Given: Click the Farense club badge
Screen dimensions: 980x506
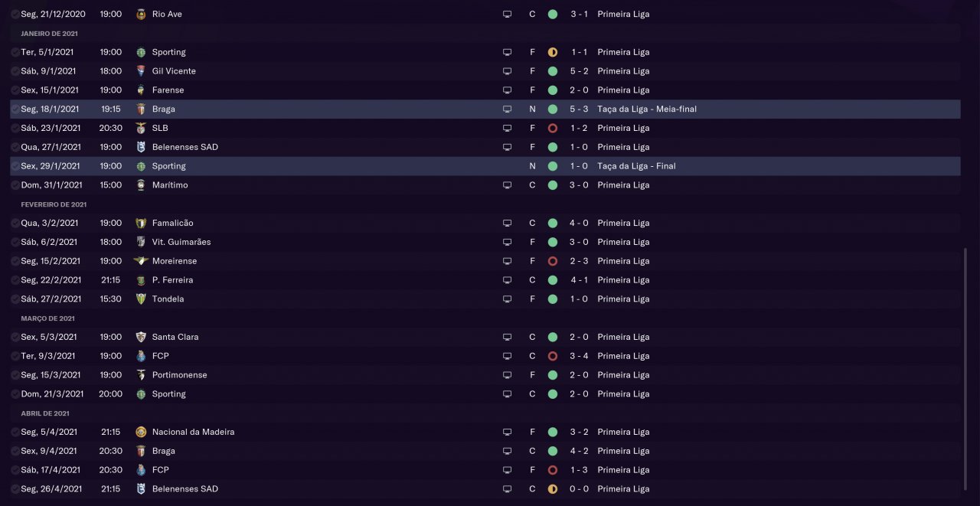Looking at the screenshot, I should pyautogui.click(x=140, y=90).
